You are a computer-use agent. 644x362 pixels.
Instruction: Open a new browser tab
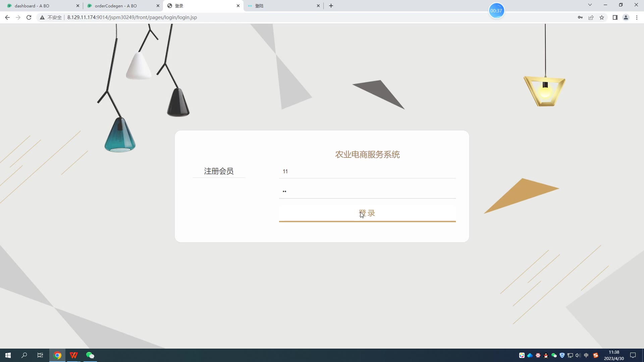tap(331, 6)
